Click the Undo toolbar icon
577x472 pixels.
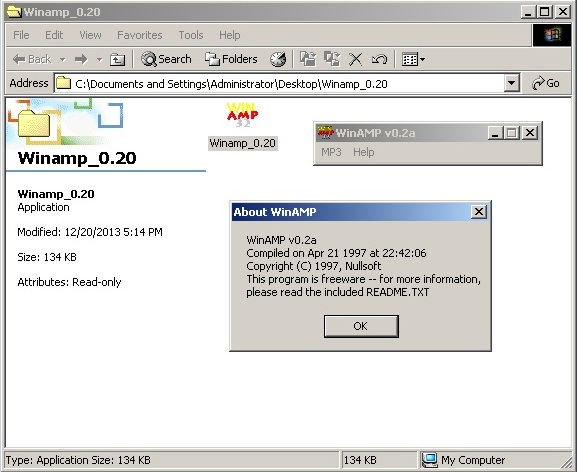pos(379,59)
